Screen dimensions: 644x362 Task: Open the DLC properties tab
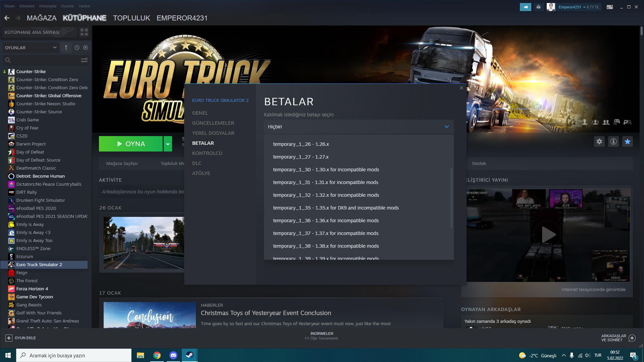pyautogui.click(x=197, y=163)
